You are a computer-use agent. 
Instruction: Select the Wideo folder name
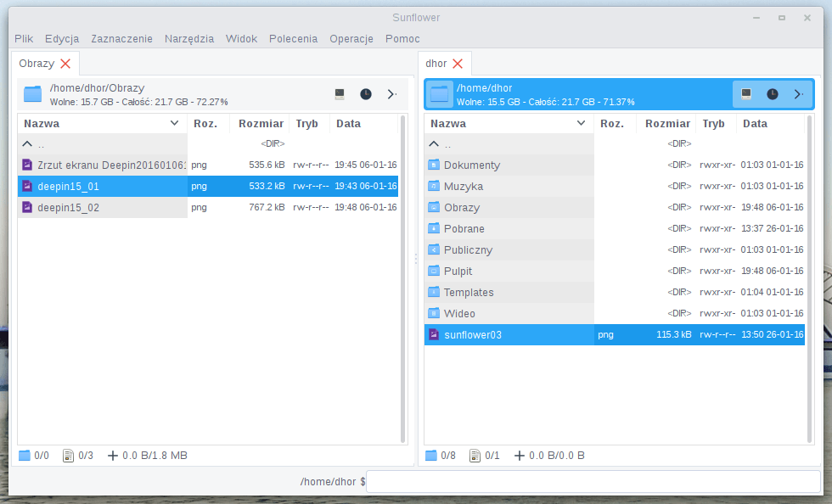point(459,314)
